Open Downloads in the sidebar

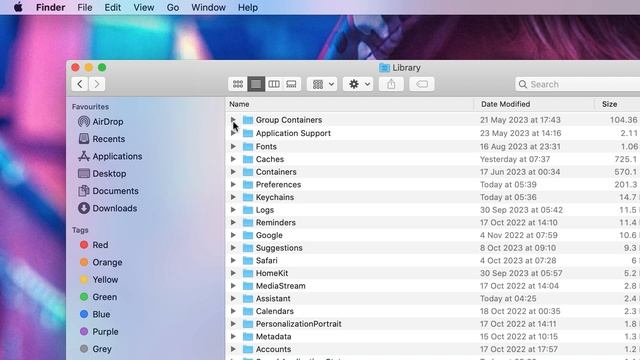coord(108,208)
